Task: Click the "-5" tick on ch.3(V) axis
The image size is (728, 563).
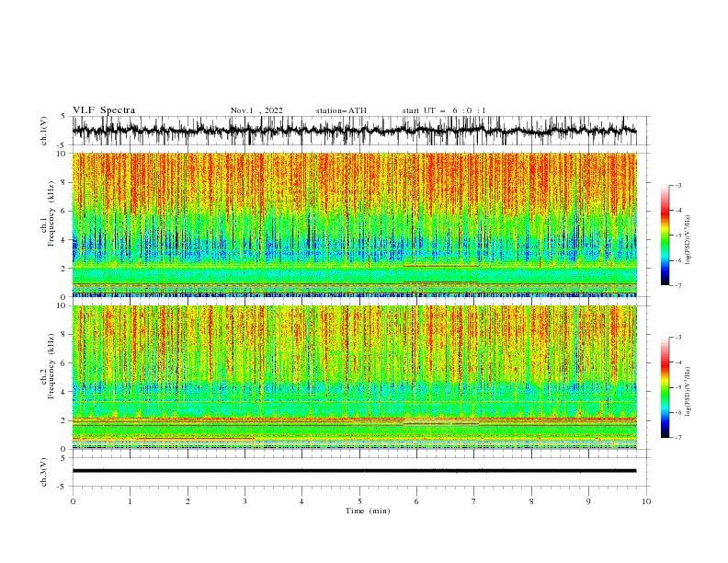Action: [x=63, y=487]
